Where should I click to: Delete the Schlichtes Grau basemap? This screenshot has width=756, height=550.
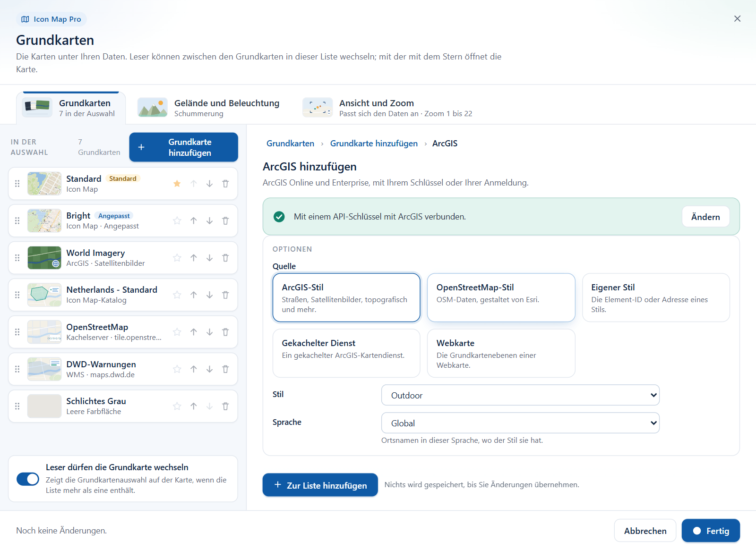[225, 406]
